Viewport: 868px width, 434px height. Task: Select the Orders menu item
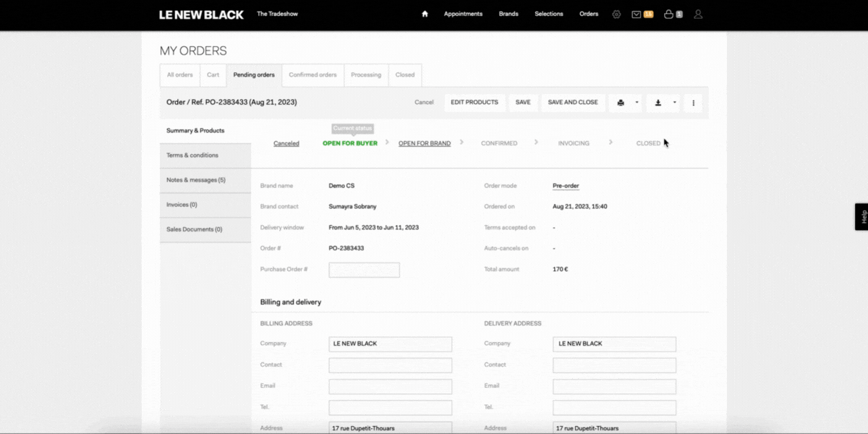point(589,14)
